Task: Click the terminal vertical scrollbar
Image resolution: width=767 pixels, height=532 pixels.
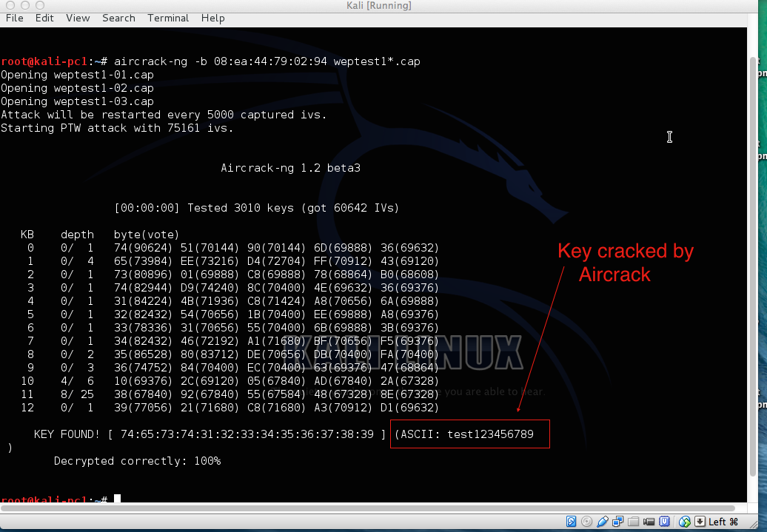Action: coord(753,266)
